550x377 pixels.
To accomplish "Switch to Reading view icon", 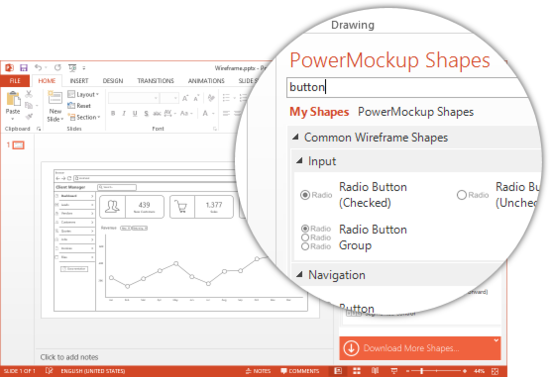I will 375,371.
